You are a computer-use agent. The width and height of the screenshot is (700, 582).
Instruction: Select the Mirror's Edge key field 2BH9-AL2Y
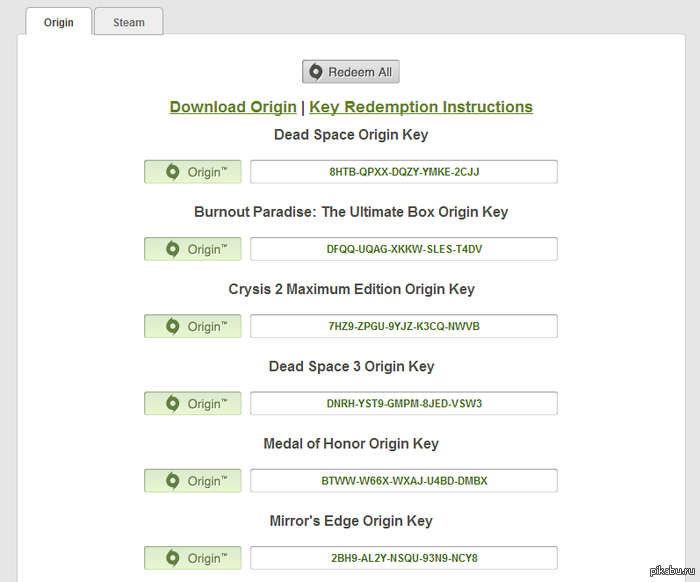(403, 558)
